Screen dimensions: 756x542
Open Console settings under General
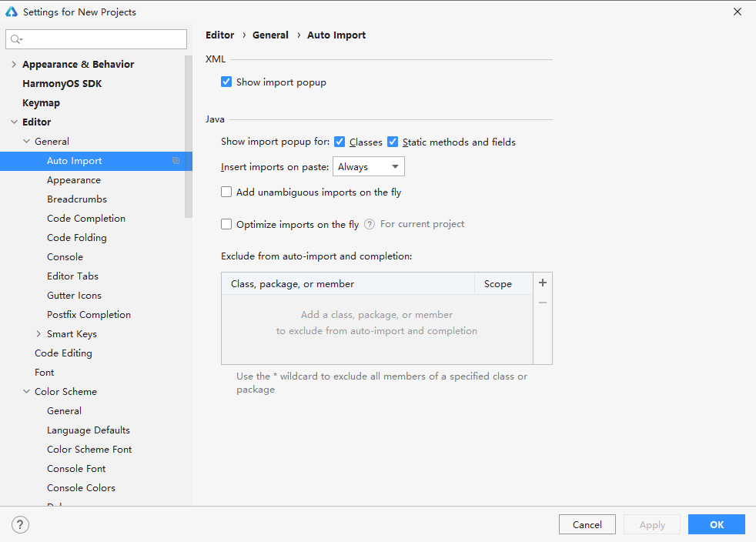tap(65, 257)
